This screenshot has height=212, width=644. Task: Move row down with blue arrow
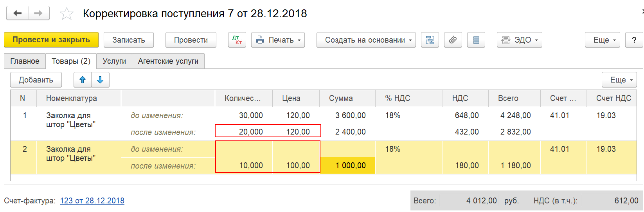pyautogui.click(x=100, y=80)
